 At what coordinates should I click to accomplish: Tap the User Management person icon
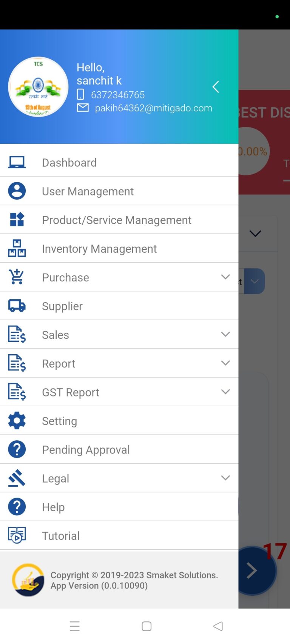tap(17, 191)
